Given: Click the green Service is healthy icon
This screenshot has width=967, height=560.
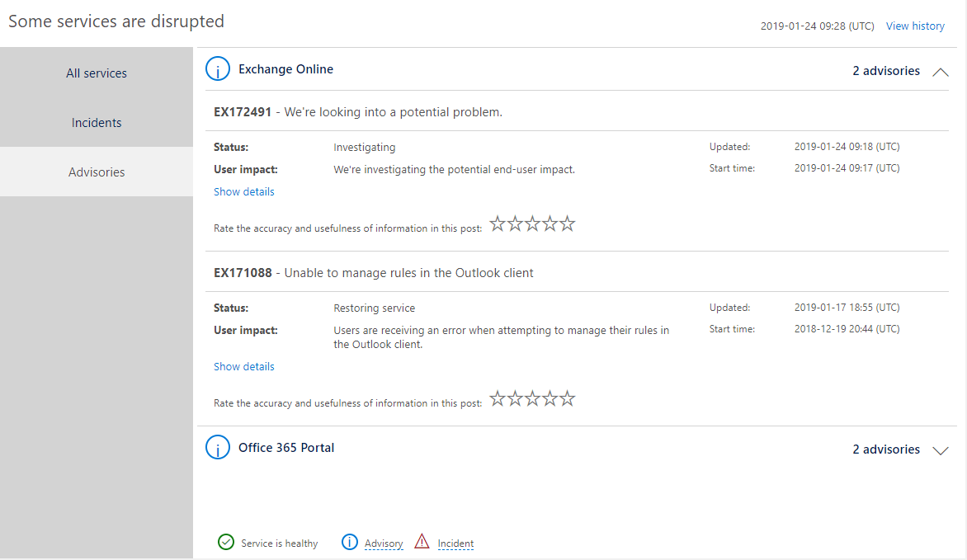Looking at the screenshot, I should pos(225,542).
